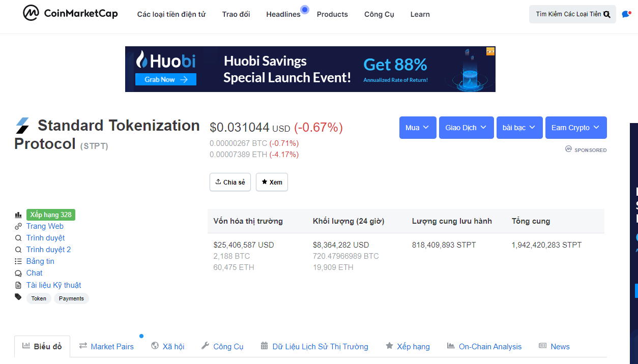This screenshot has width=638, height=364.
Task: Switch to the Công Cụ tab below
Action: 222,346
